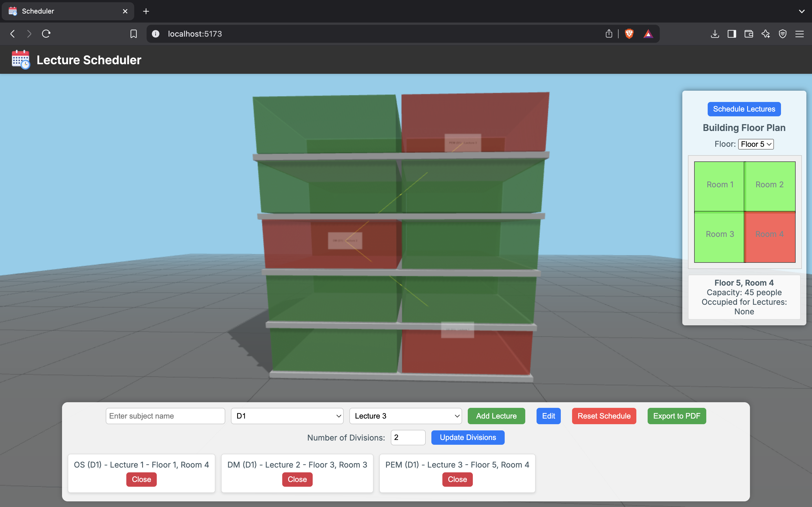Screen dimensions: 812x507
Task: Click the Brave Rewards triangle icon
Action: pyautogui.click(x=648, y=34)
